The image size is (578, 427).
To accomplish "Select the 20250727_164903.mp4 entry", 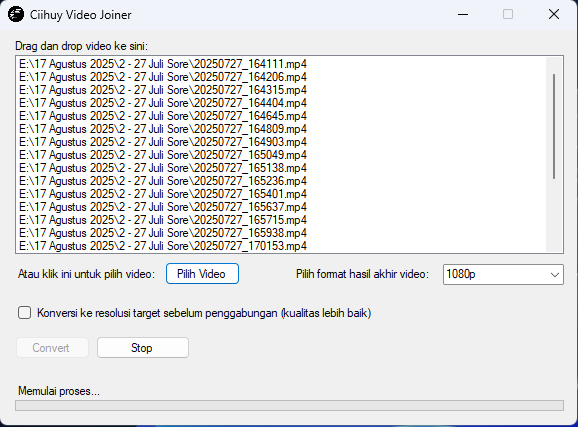I will click(163, 142).
